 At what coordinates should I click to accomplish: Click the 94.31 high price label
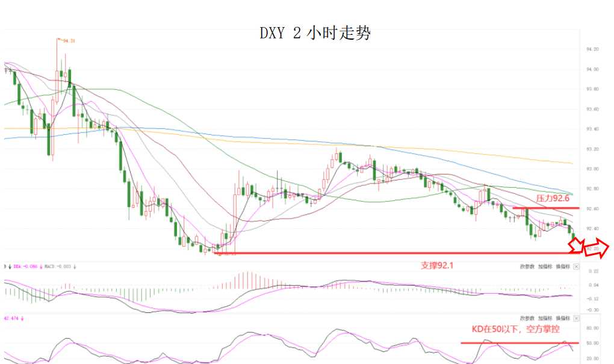pyautogui.click(x=69, y=41)
